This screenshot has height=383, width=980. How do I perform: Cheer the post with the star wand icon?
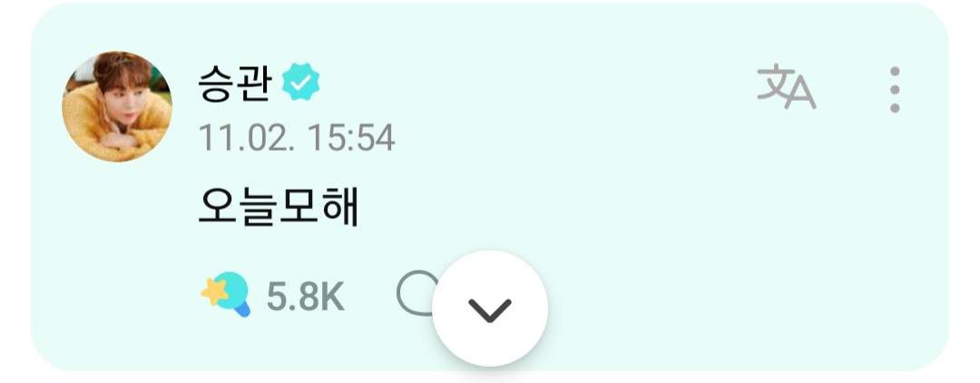(x=226, y=294)
